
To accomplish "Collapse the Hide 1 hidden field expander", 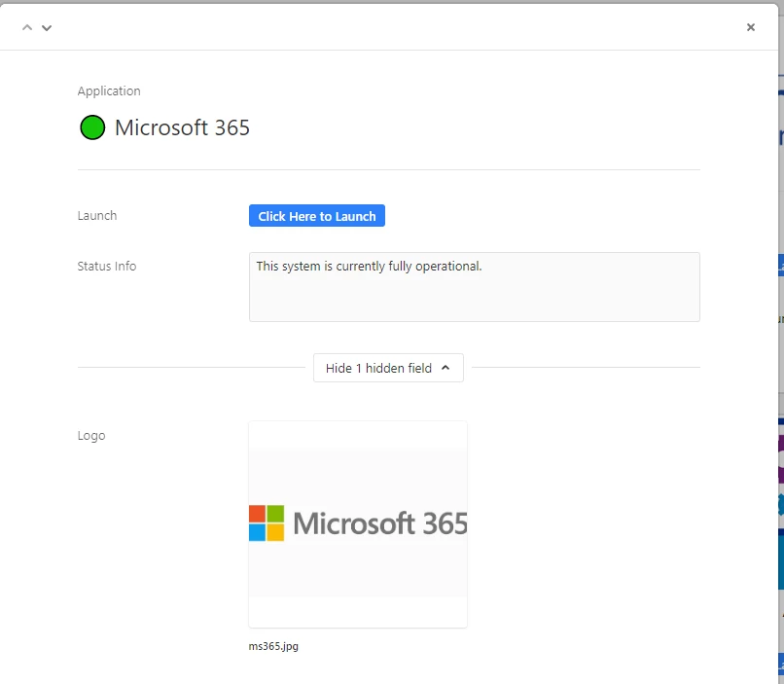I will click(x=388, y=368).
